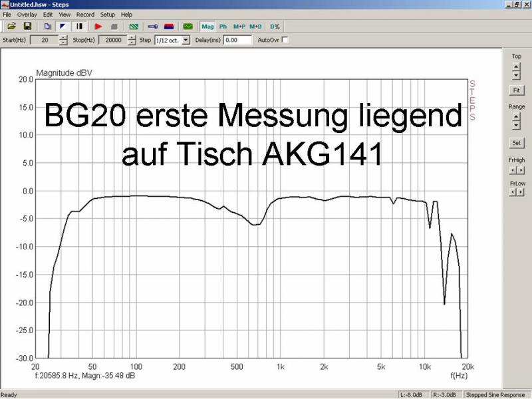Click the application icon in title bar

tap(5, 5)
